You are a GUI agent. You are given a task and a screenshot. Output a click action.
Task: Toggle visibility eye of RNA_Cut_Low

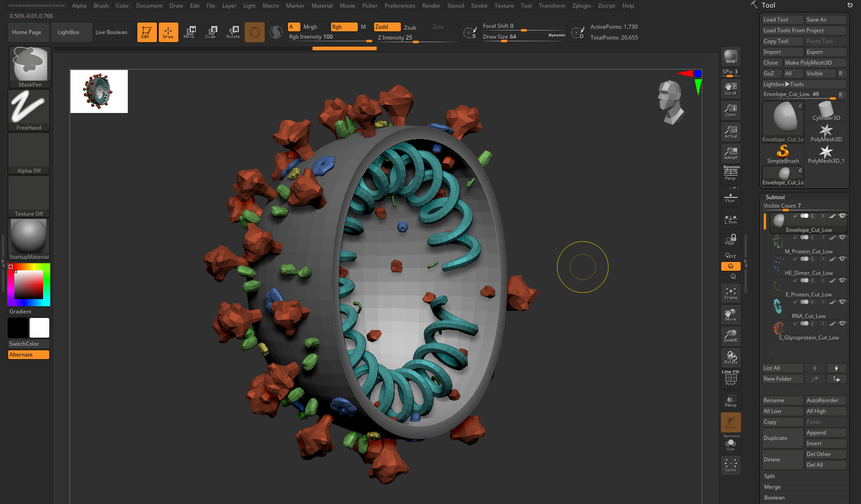[842, 302]
